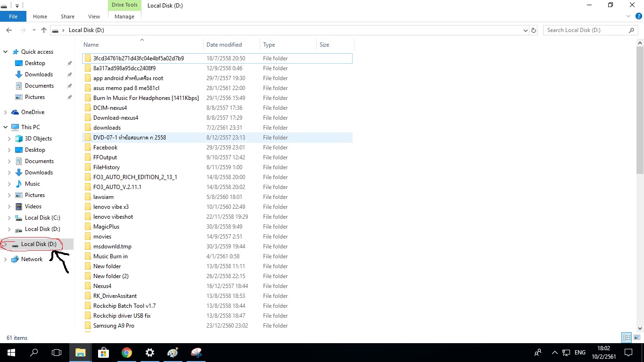Open pinned Documents in Quick access
This screenshot has width=644, height=362.
[x=39, y=86]
